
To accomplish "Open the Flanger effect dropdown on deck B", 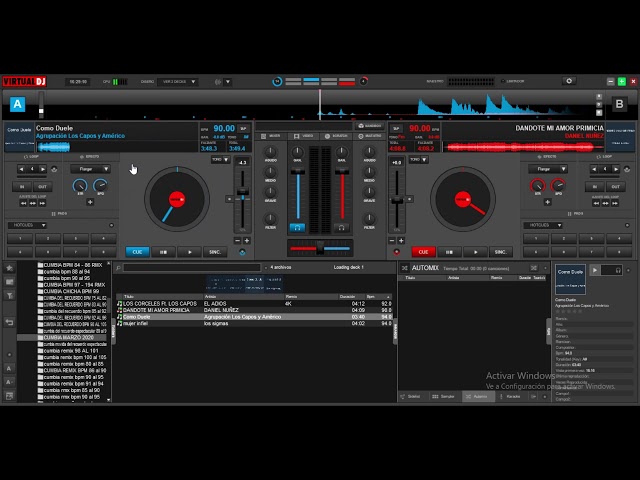I will click(548, 169).
